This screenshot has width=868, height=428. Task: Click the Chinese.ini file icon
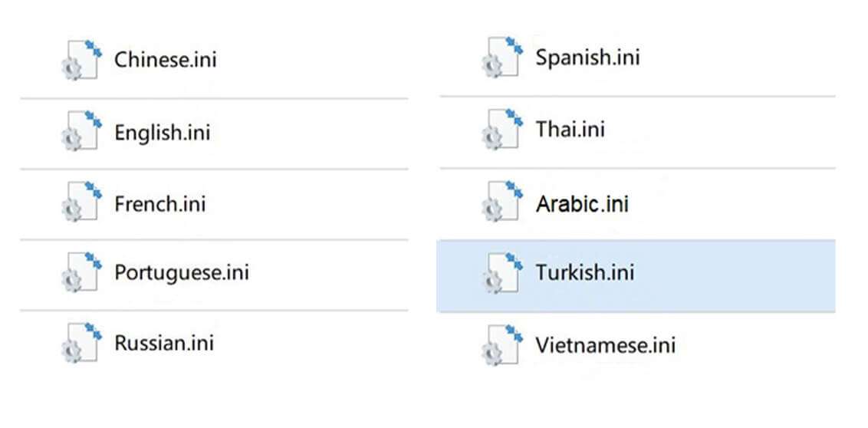point(82,59)
